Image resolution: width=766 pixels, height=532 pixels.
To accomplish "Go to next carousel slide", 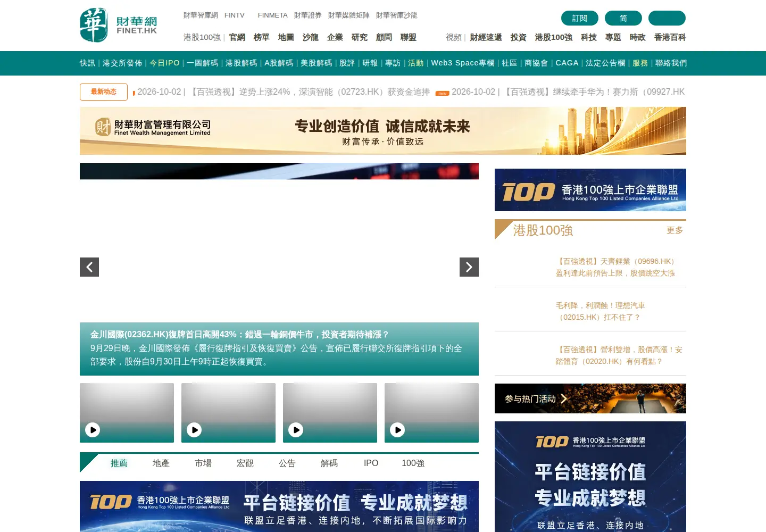I will pos(469,267).
